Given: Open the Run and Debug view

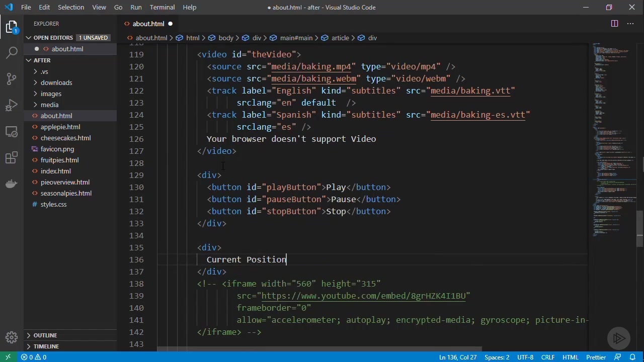Looking at the screenshot, I should coord(12,106).
